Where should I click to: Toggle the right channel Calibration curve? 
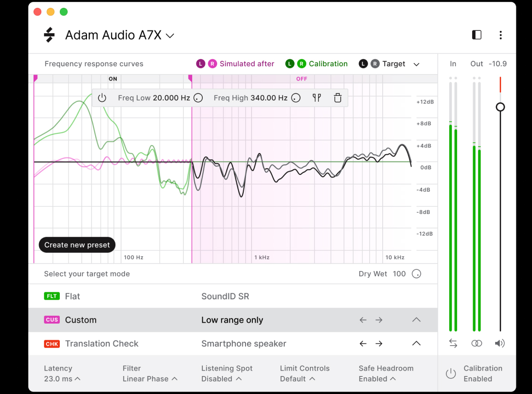click(x=301, y=64)
